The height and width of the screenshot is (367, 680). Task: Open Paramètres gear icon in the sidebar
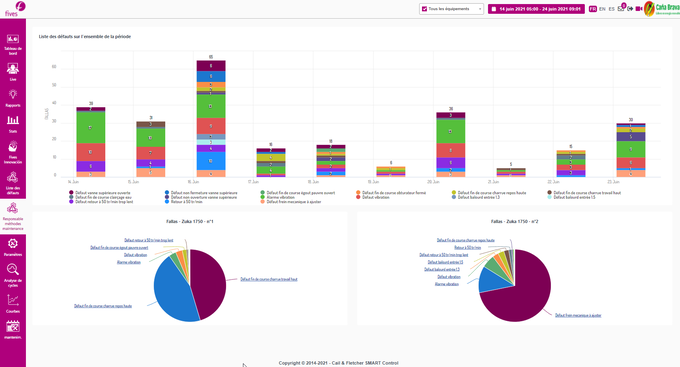coord(13,248)
